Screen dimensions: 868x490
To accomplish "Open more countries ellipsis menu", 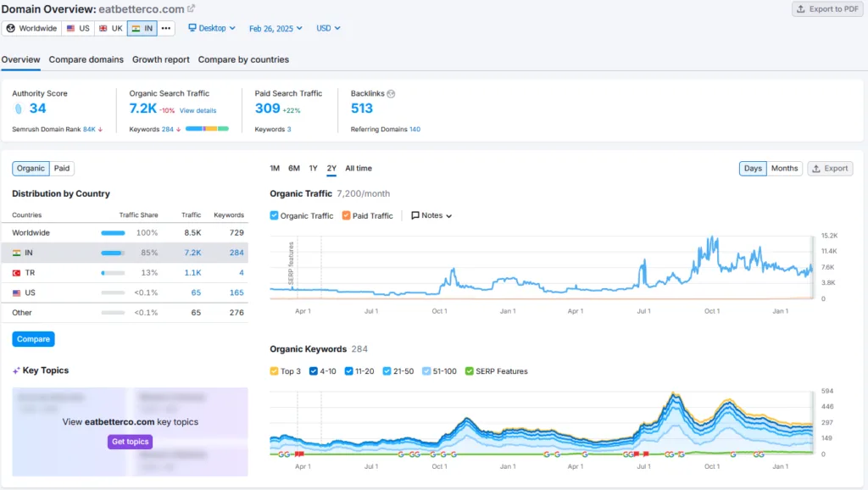I will coord(166,28).
